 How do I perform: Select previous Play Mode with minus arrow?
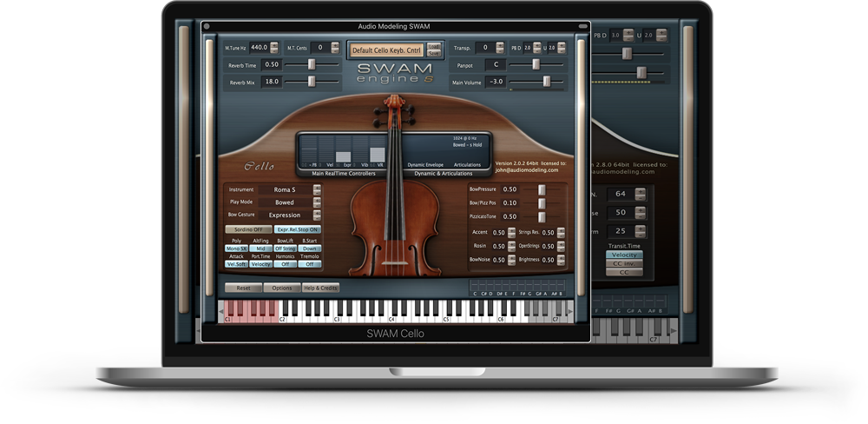coord(317,205)
